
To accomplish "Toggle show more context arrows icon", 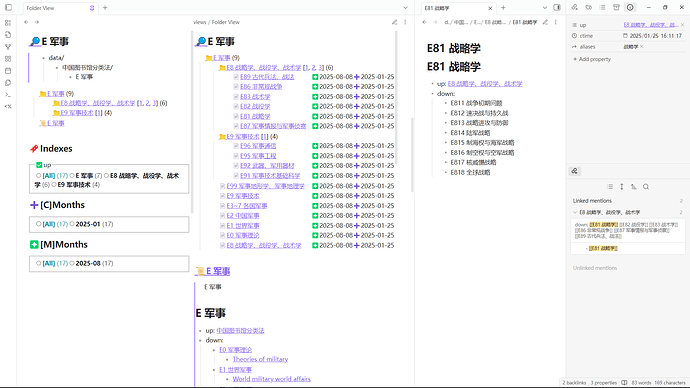I will click(x=622, y=187).
